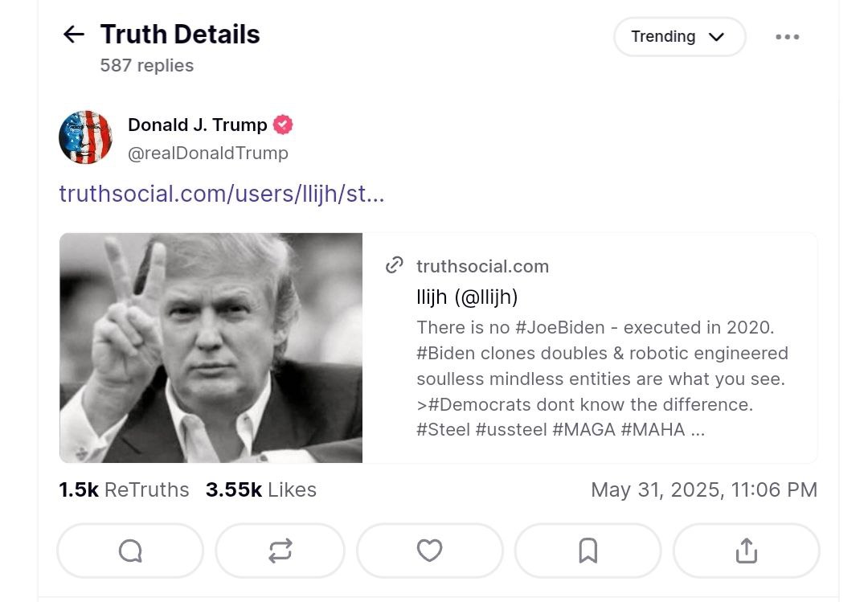Like the post with the heart icon
The height and width of the screenshot is (602, 868).
(429, 551)
